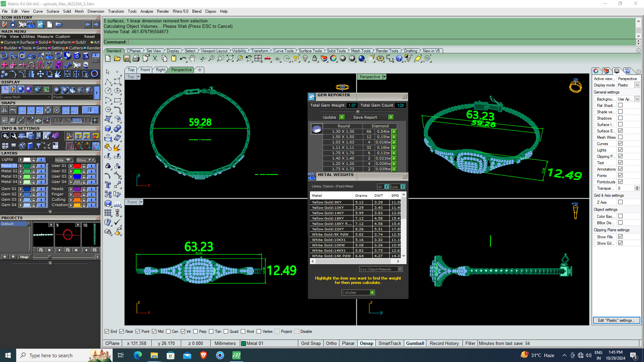Open the Plastic material dropdown in Display panel

[72, 97]
